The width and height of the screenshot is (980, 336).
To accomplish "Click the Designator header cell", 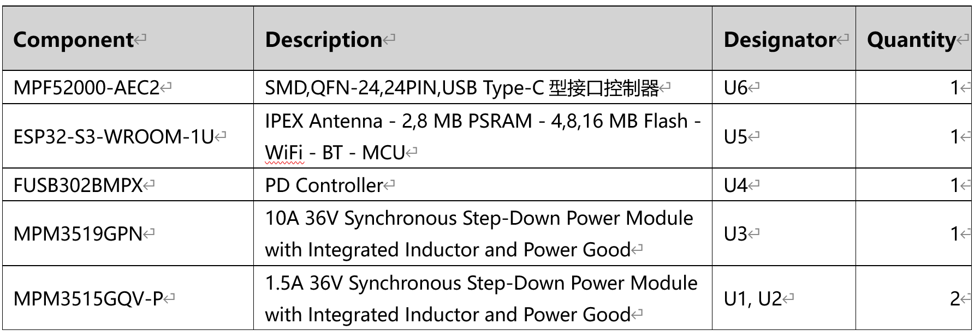I will point(779,40).
